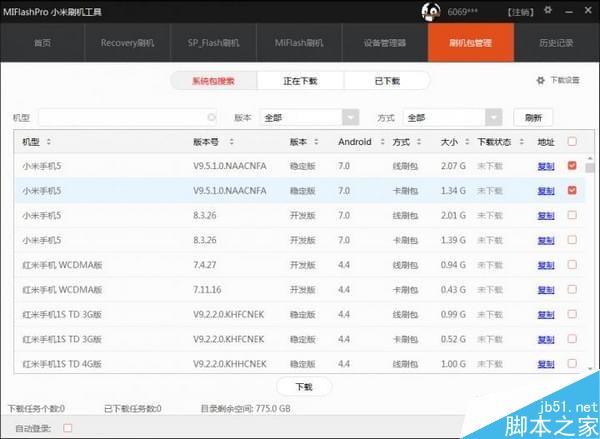Go to 首页 home tab

[x=42, y=42]
